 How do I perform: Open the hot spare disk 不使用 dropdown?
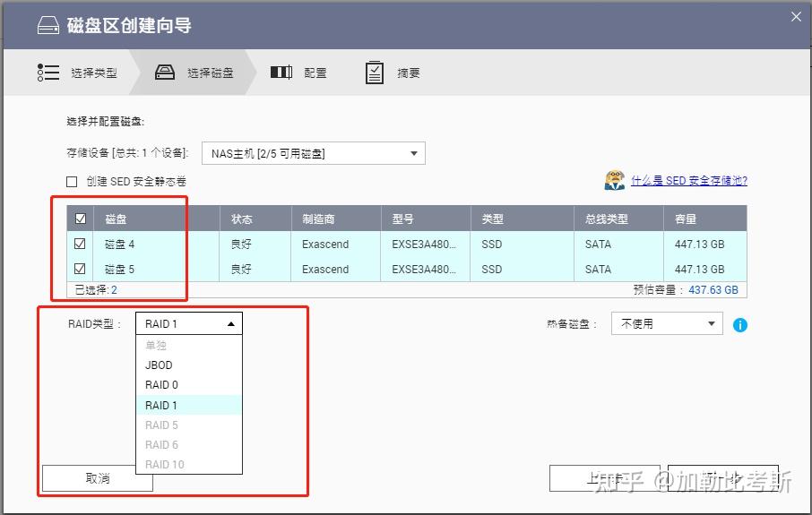click(667, 323)
